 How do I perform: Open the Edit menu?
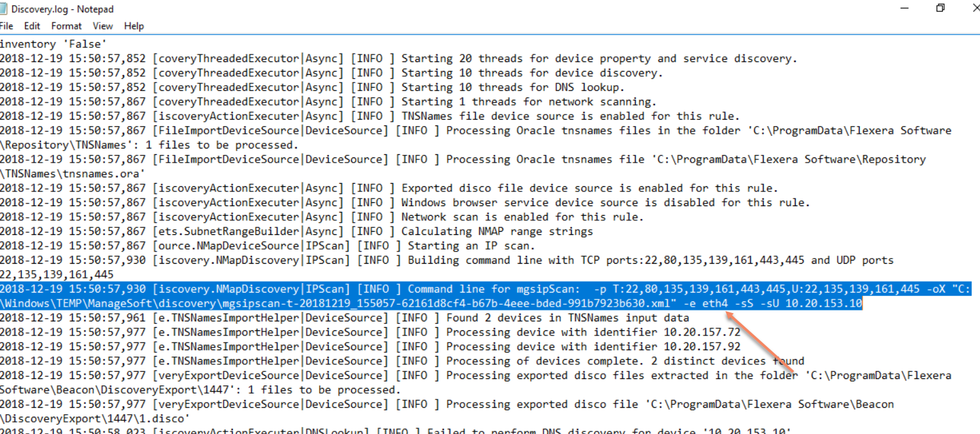click(x=32, y=26)
